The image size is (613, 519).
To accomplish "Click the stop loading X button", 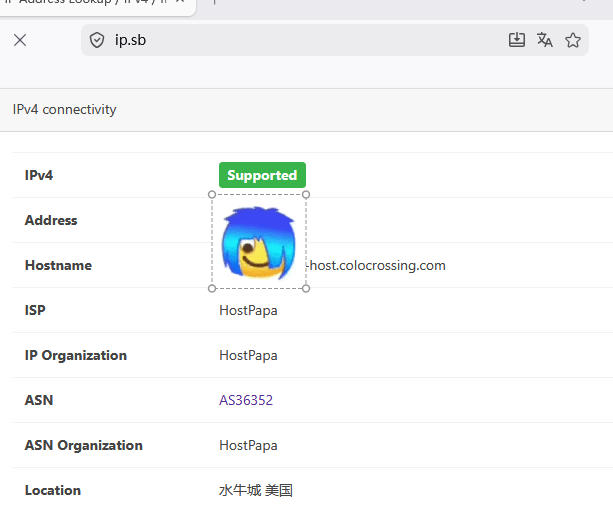I will coord(20,40).
